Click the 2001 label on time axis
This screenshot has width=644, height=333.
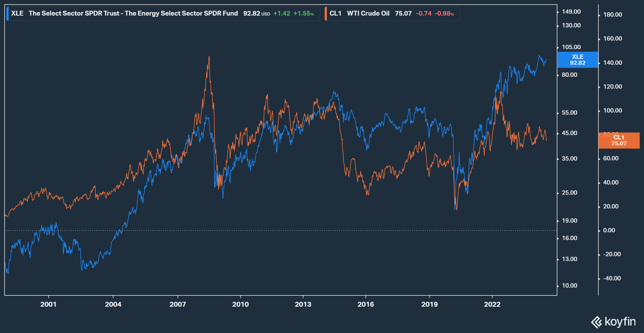coord(48,304)
